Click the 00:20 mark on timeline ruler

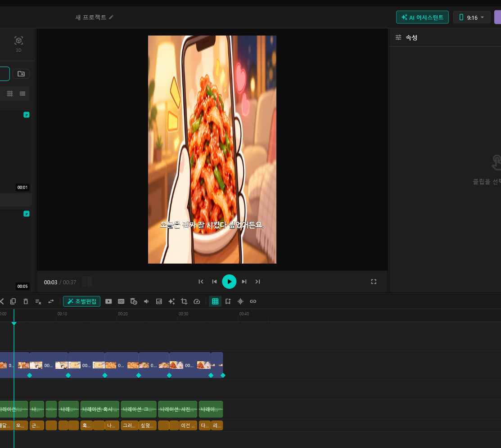[x=123, y=314]
